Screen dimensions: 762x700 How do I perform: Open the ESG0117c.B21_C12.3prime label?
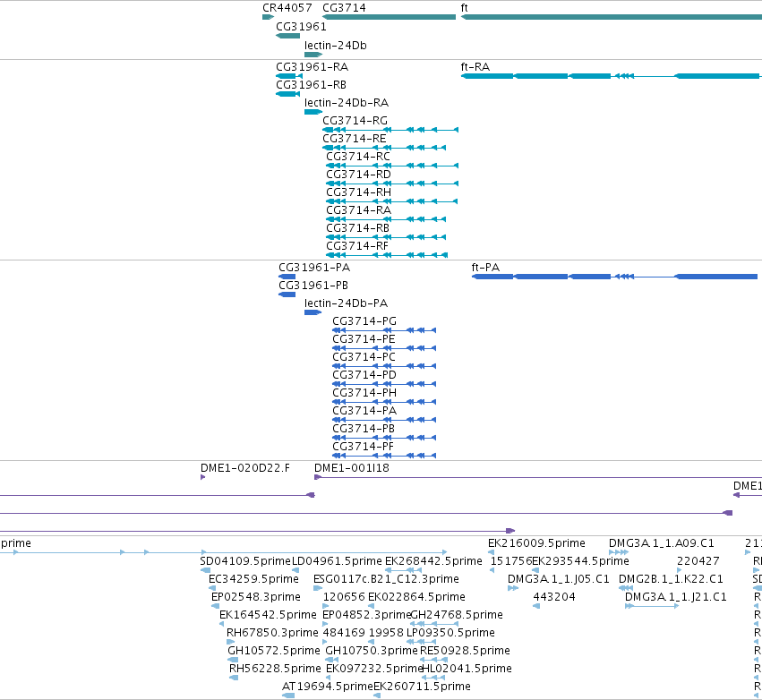coord(386,579)
